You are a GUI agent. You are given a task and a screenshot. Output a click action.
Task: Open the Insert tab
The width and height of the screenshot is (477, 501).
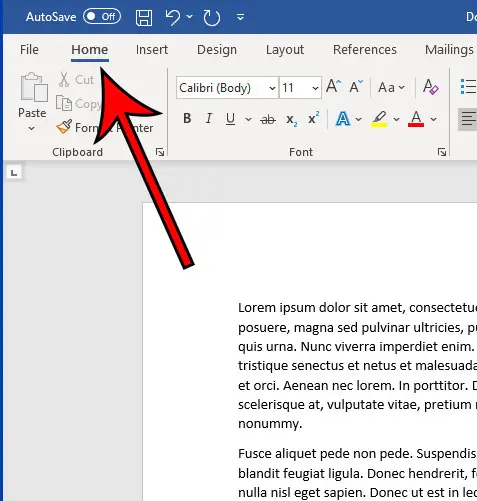click(152, 50)
